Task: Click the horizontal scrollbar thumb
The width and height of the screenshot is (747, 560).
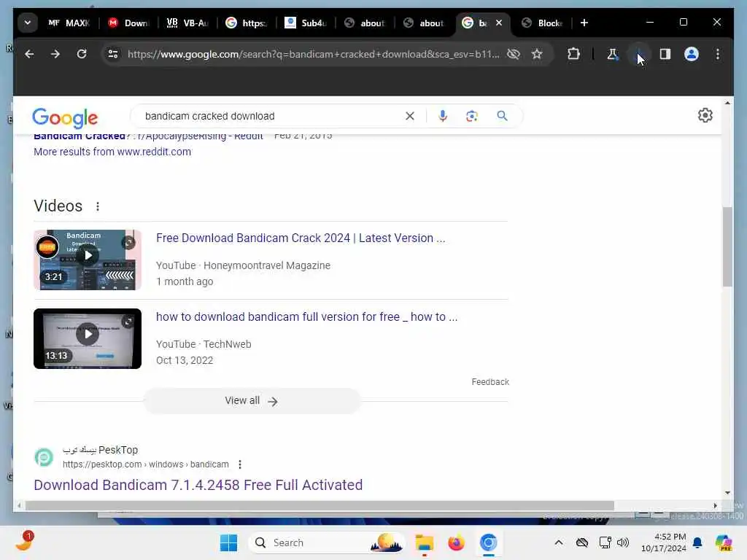Action: 320,506
